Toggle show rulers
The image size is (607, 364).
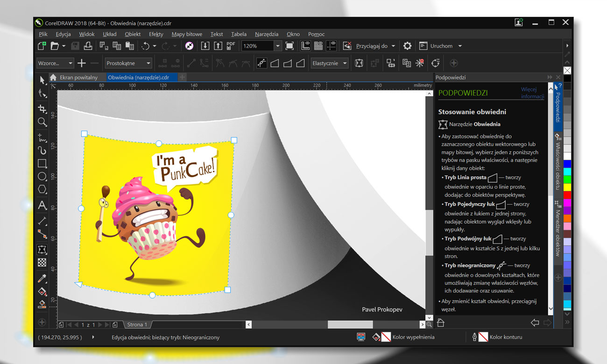pyautogui.click(x=305, y=46)
